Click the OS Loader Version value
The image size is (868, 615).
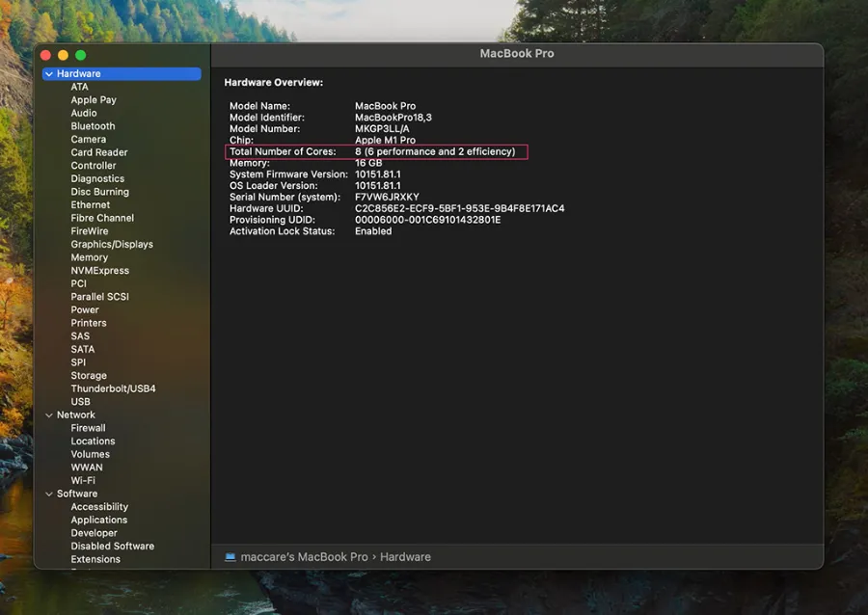click(x=377, y=186)
